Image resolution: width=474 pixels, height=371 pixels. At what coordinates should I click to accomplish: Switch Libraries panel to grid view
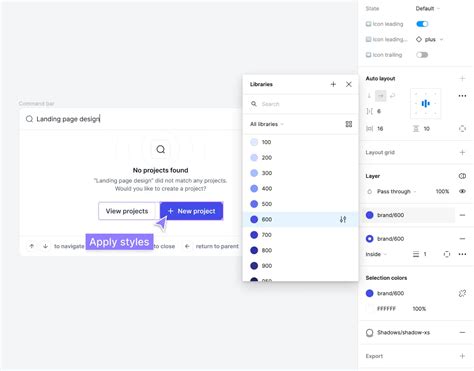pyautogui.click(x=349, y=124)
